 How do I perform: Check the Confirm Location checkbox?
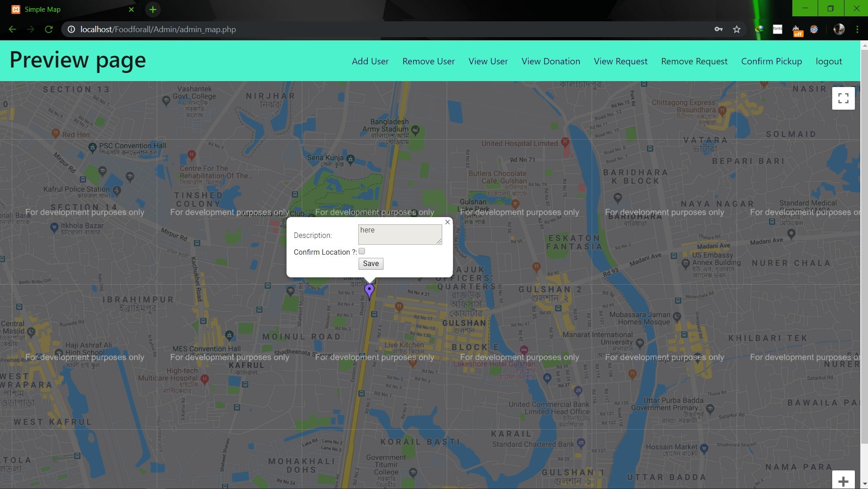pos(362,251)
